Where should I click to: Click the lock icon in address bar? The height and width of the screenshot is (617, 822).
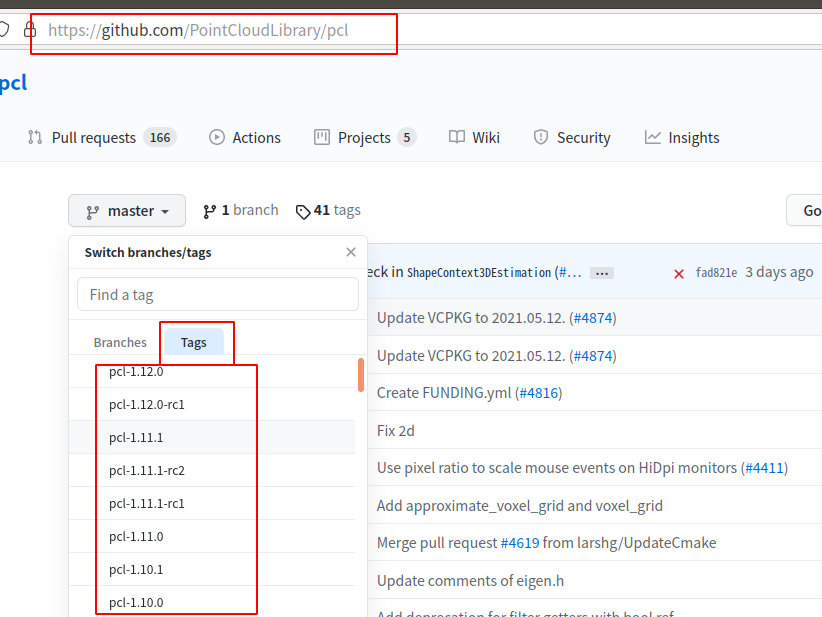click(30, 29)
